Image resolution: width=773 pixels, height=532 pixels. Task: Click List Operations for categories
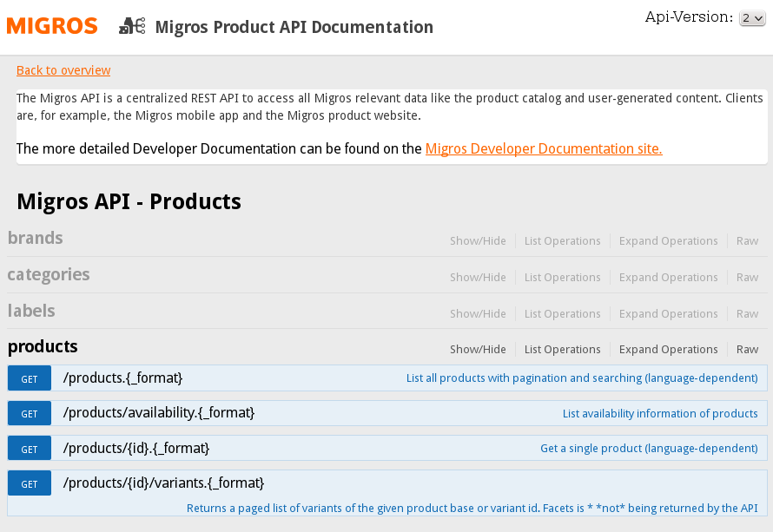(x=562, y=278)
